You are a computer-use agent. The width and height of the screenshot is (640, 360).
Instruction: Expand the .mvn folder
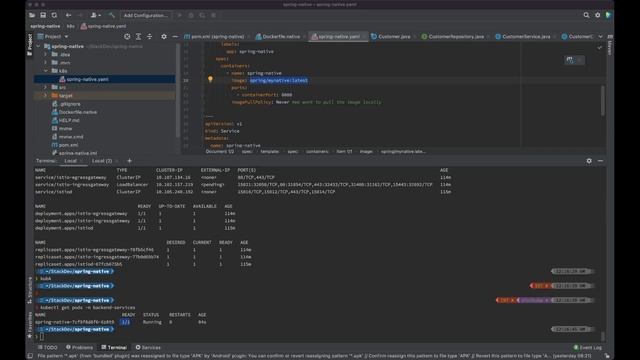click(x=46, y=62)
